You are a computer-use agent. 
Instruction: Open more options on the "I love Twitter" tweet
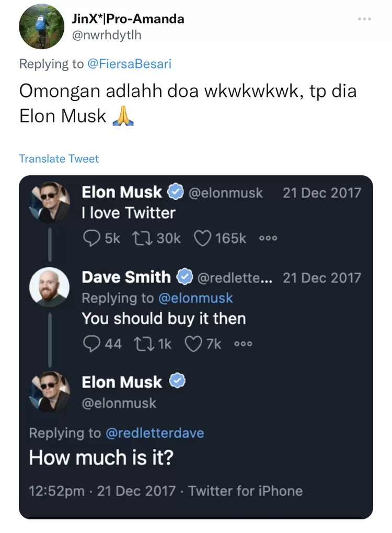pos(268,238)
